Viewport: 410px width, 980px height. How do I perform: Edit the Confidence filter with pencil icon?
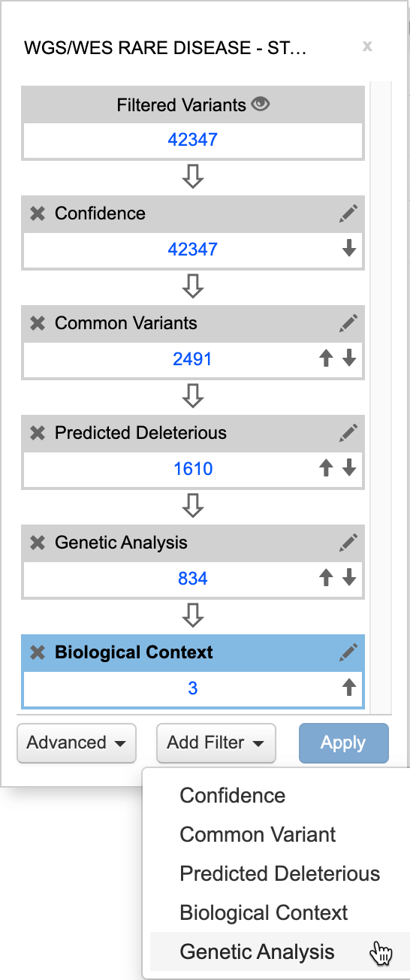(x=348, y=213)
